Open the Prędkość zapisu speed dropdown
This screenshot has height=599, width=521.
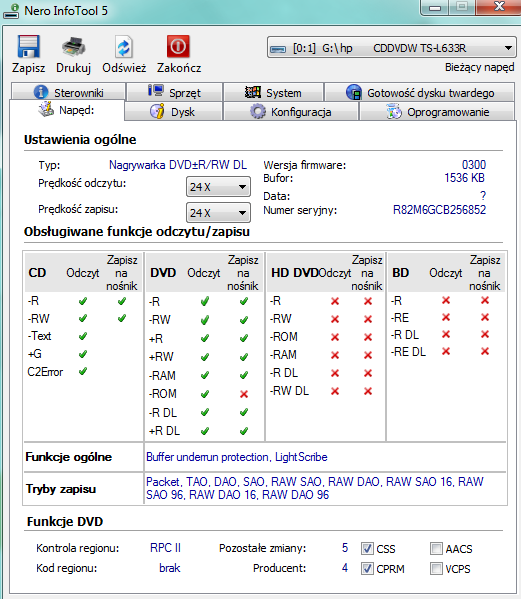click(218, 213)
